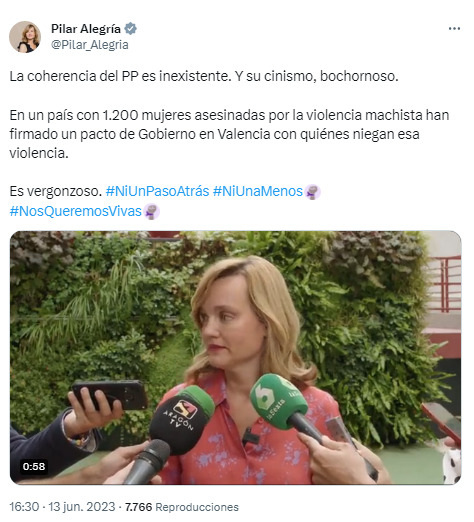Open Pilar Alegría's profile avatar
The height and width of the screenshot is (522, 474).
click(x=25, y=37)
